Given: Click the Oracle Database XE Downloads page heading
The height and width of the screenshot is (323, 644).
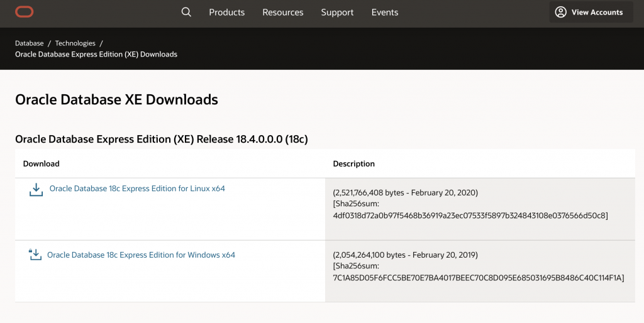Looking at the screenshot, I should tap(116, 99).
